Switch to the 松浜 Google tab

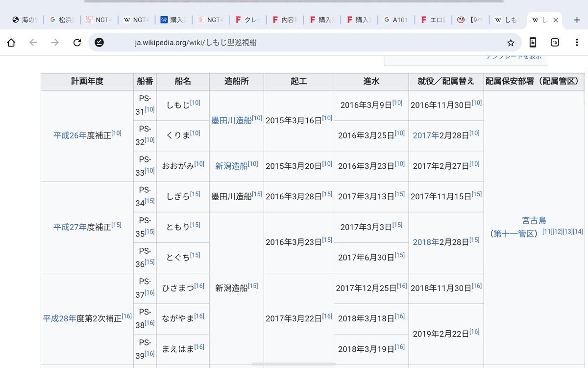tap(64, 20)
